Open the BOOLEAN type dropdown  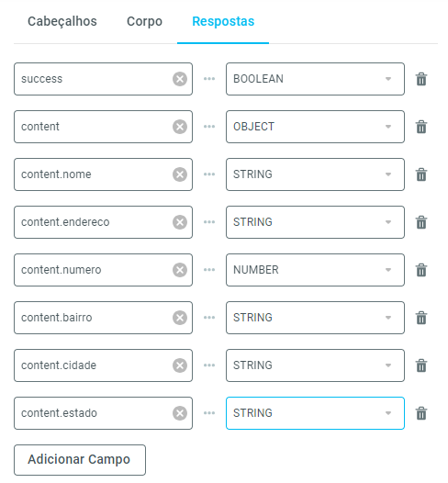315,79
